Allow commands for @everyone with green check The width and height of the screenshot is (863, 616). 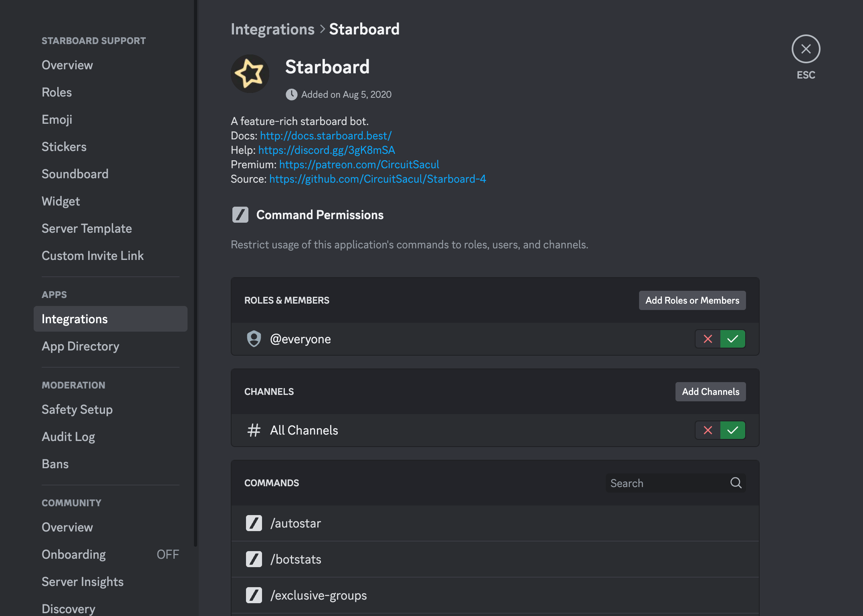tap(733, 339)
